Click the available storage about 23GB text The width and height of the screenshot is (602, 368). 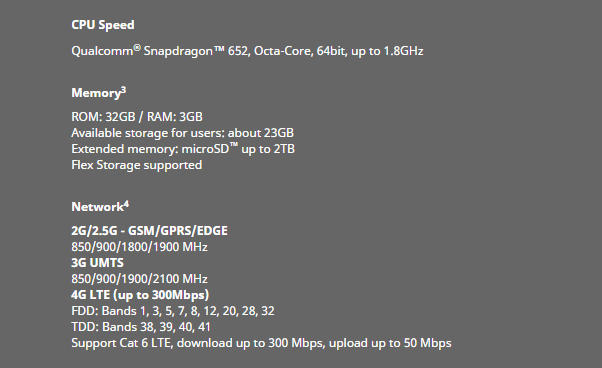[182, 133]
